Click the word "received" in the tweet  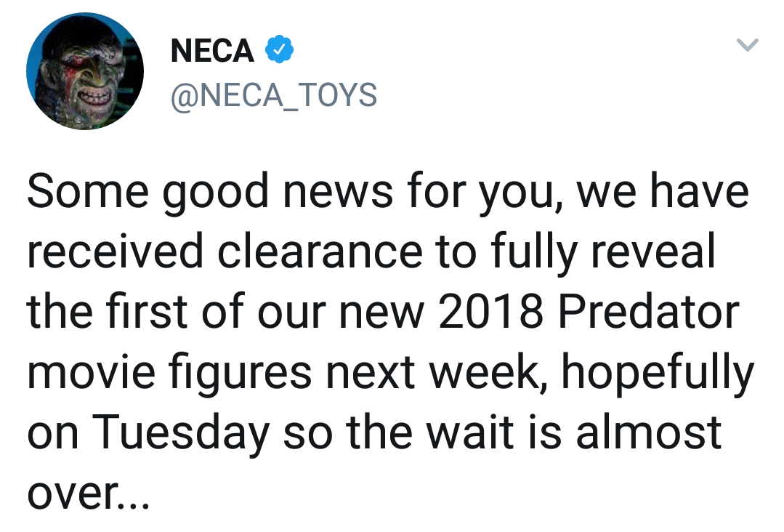(116, 251)
